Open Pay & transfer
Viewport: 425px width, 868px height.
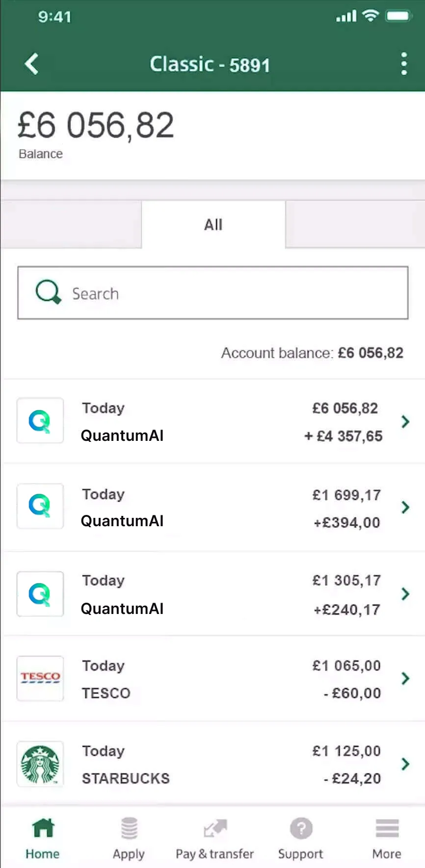(214, 838)
